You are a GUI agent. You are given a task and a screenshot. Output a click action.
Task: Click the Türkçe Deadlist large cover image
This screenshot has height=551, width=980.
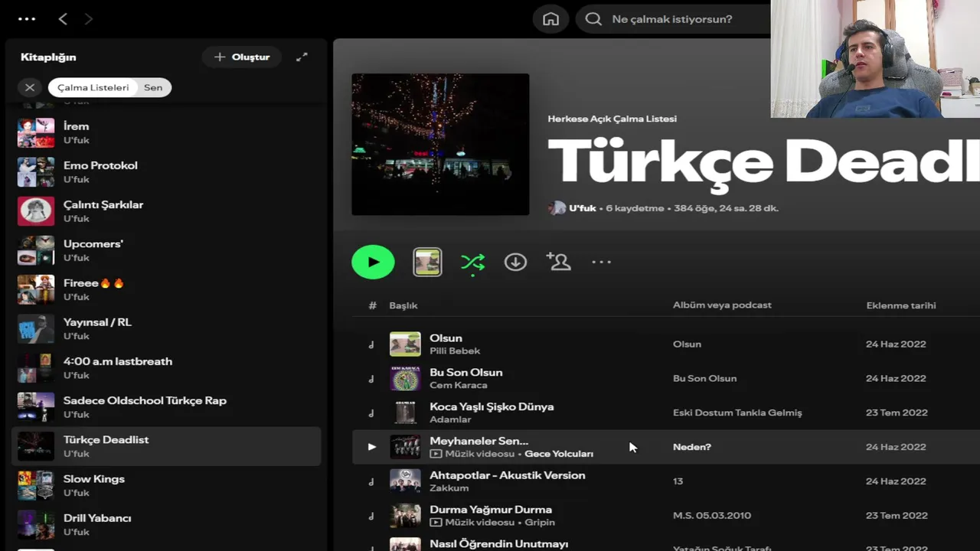tap(440, 145)
